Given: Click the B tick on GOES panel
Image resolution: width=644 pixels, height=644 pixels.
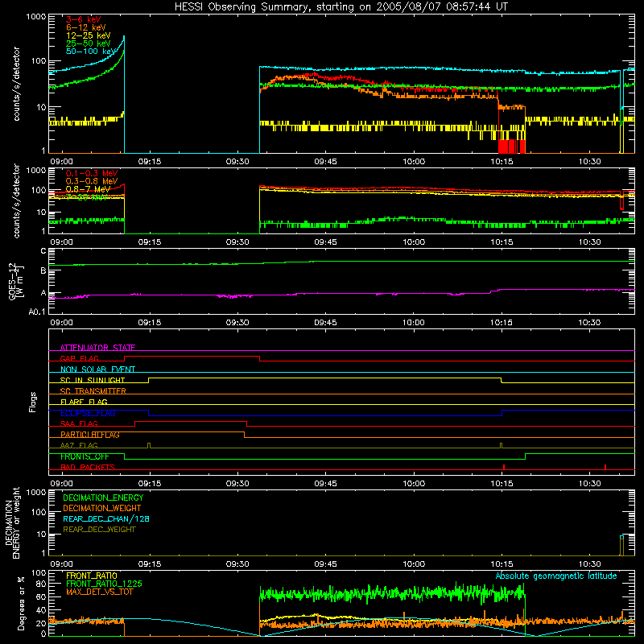Looking at the screenshot, I should (43, 270).
